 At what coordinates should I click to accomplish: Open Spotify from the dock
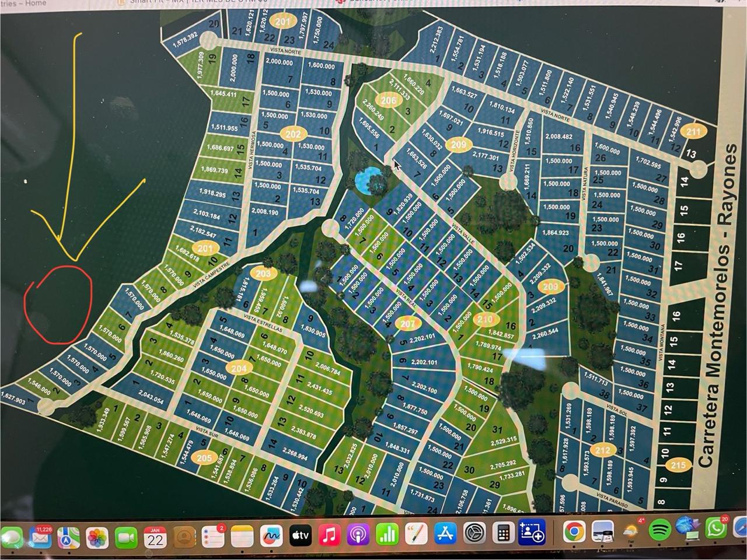coord(659,529)
